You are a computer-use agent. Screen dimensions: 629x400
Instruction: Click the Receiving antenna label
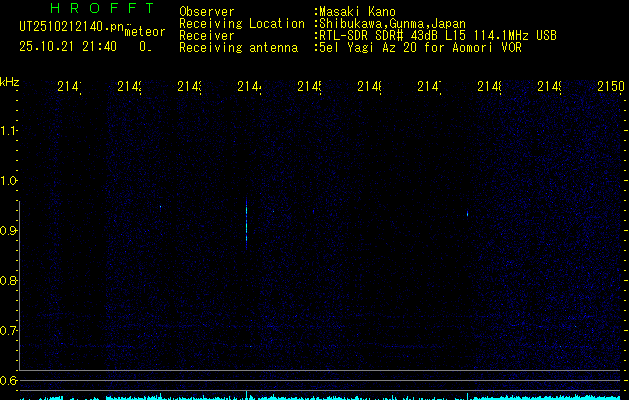tap(238, 48)
